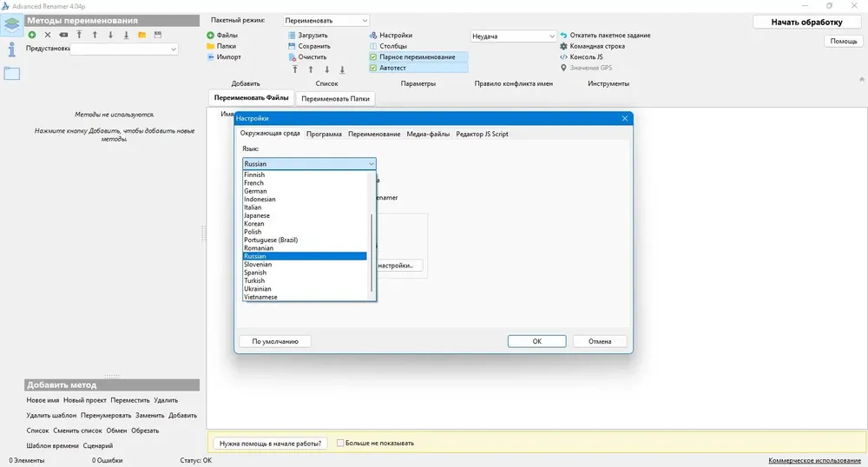Collapse the ribbon with the small chevron

pyautogui.click(x=861, y=80)
